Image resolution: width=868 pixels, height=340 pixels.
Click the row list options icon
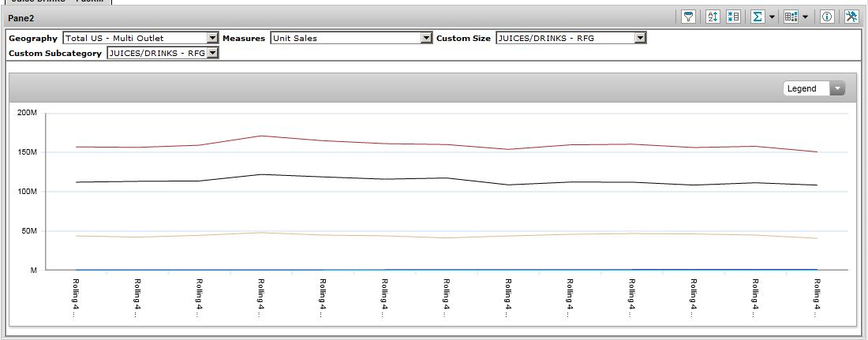point(733,17)
